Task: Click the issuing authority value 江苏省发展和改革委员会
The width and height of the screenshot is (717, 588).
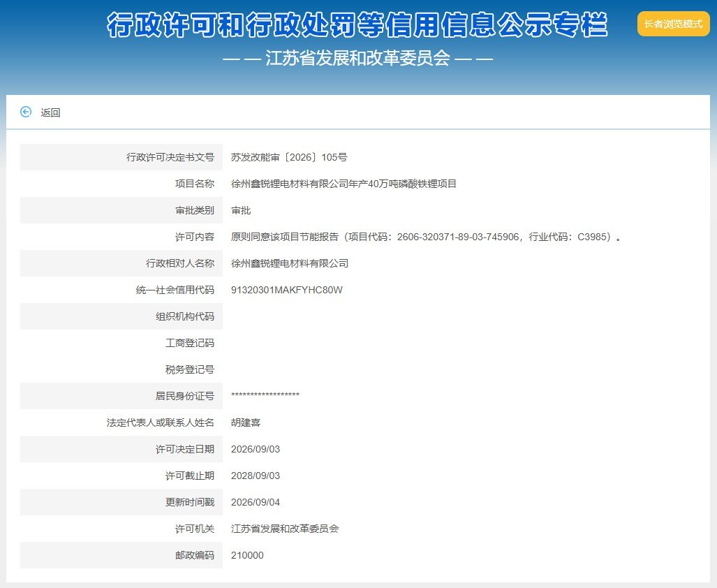Action: (285, 529)
